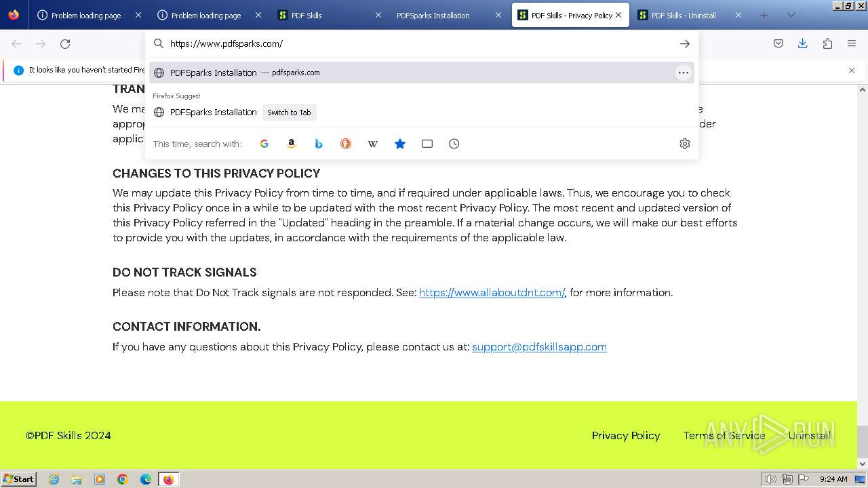Close the first Problem loading page tab
868x488 pixels.
pyautogui.click(x=138, y=15)
